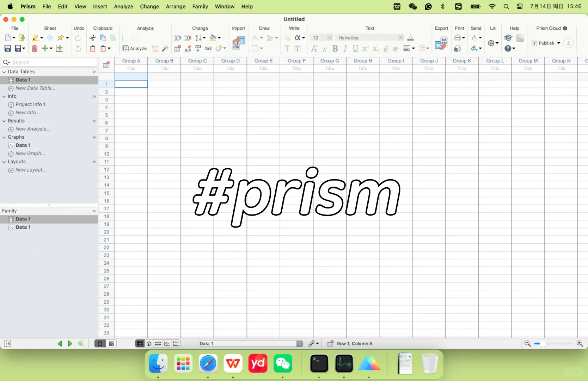
Task: Click New Graph link
Action: (30, 153)
